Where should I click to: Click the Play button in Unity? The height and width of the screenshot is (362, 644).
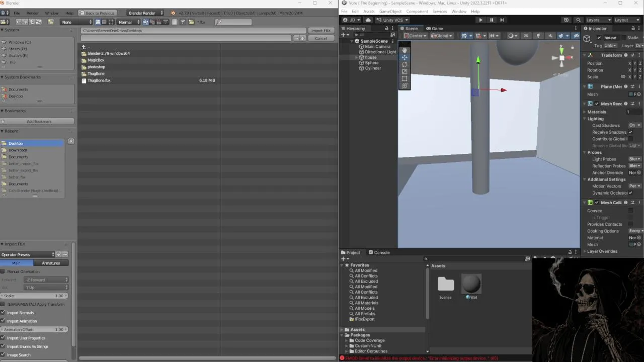point(480,20)
